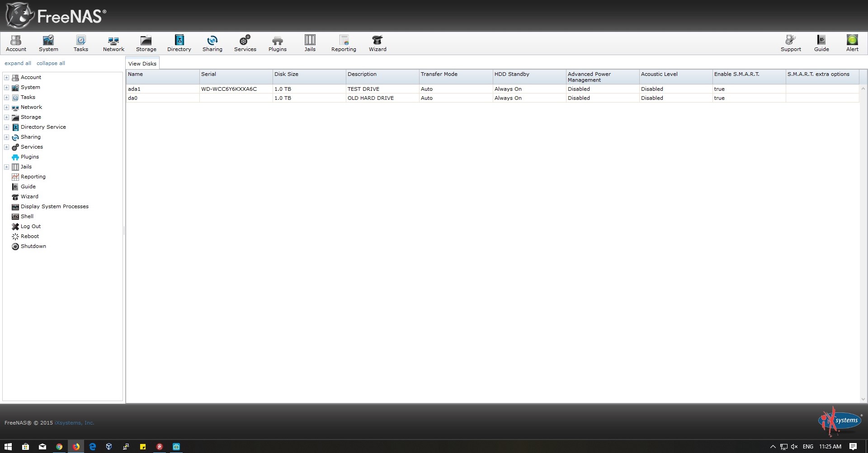The width and height of the screenshot is (868, 453).
Task: Select Reporting in the sidebar tree
Action: [x=33, y=177]
